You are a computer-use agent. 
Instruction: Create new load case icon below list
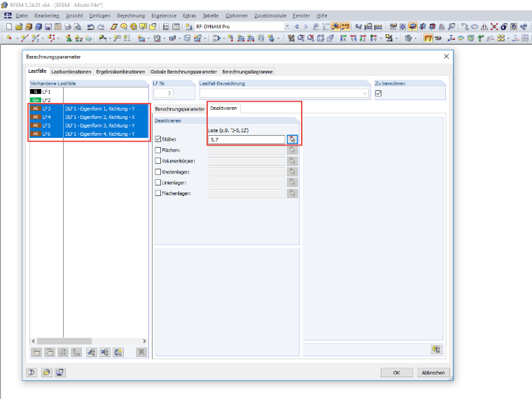tap(36, 352)
